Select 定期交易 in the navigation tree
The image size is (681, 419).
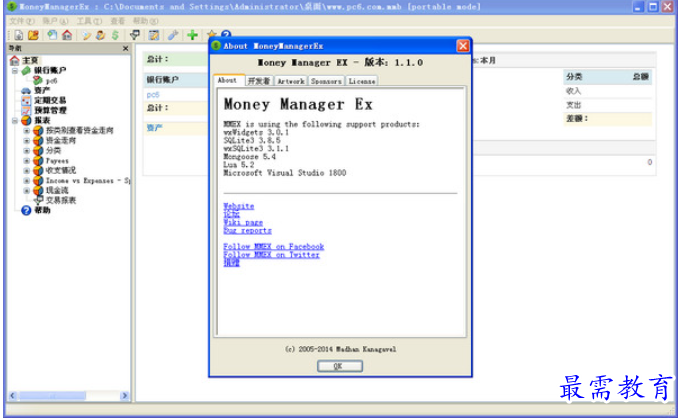[x=50, y=100]
